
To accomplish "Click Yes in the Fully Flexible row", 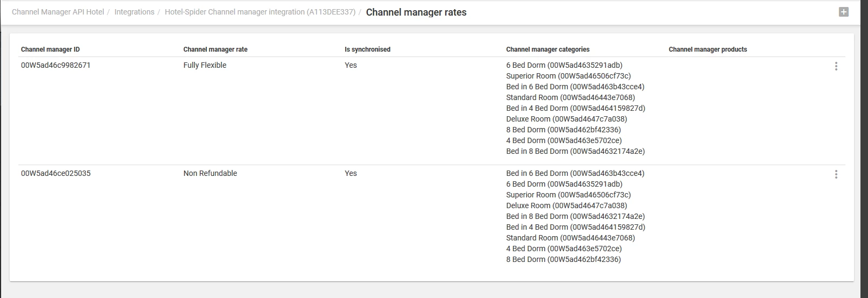I will coord(351,65).
